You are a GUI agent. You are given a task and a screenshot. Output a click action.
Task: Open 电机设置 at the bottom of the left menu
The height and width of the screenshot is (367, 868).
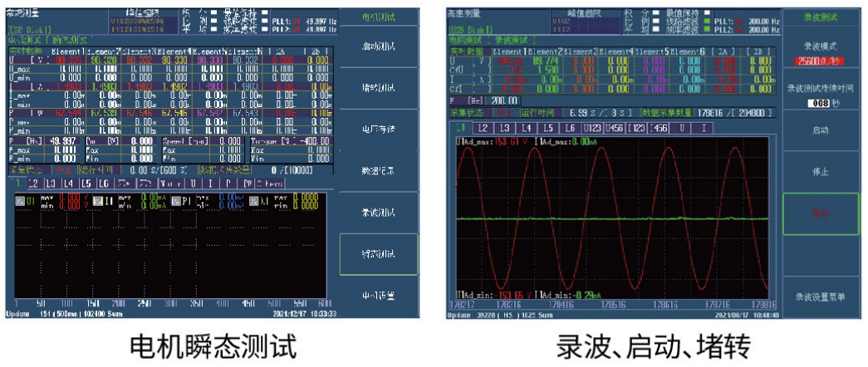(378, 295)
